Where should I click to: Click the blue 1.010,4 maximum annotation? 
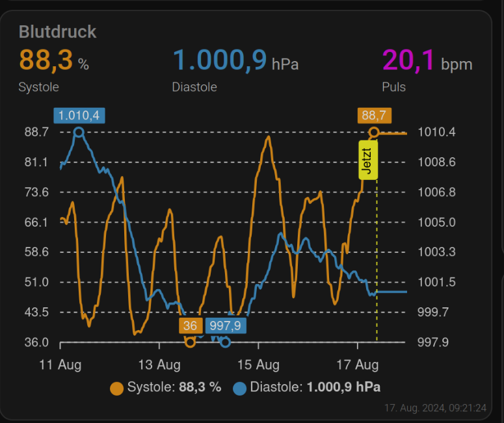tap(79, 116)
